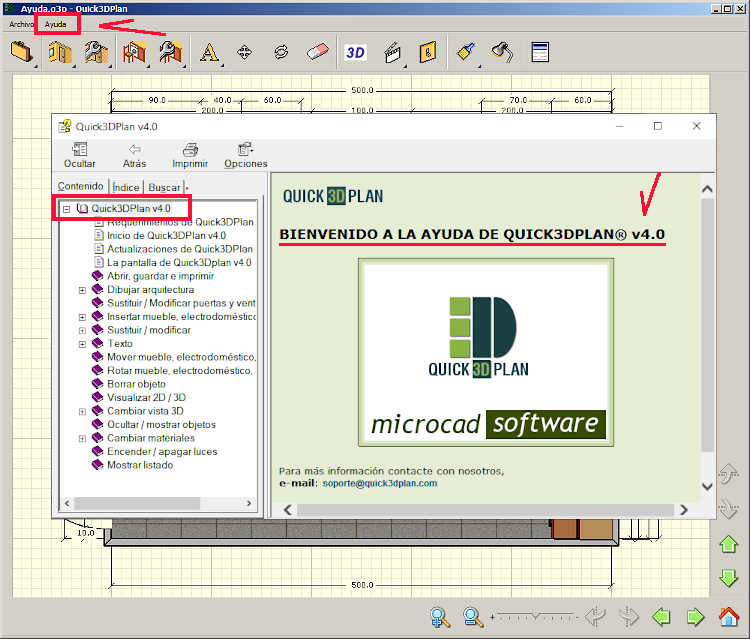Click the tilt view down gray arrow

pos(728,508)
